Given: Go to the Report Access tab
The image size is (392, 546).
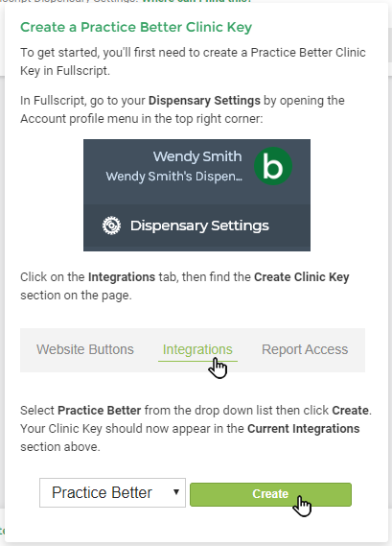Looking at the screenshot, I should click(305, 349).
